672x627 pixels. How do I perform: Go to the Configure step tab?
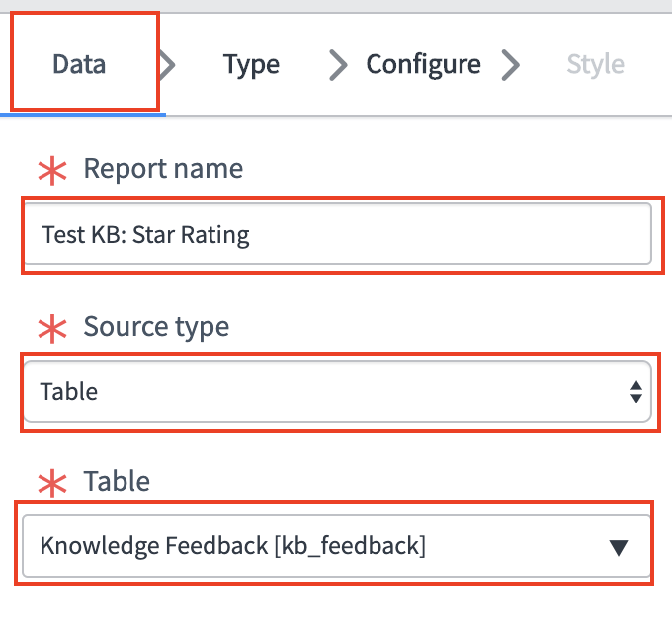tap(423, 65)
